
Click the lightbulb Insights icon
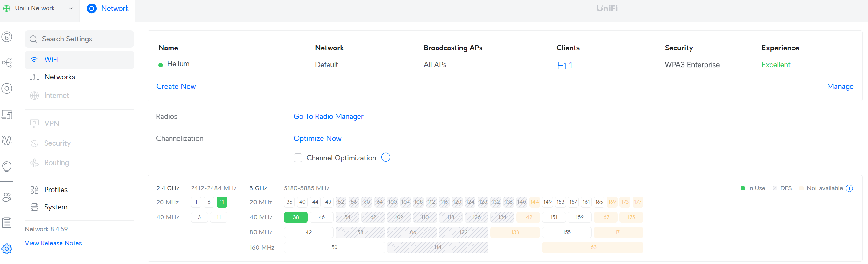7,166
